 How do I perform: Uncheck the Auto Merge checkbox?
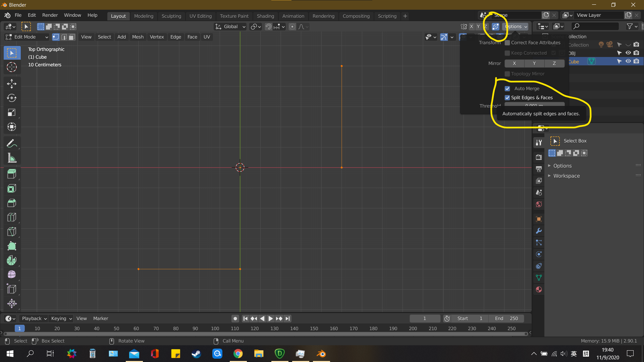[507, 88]
